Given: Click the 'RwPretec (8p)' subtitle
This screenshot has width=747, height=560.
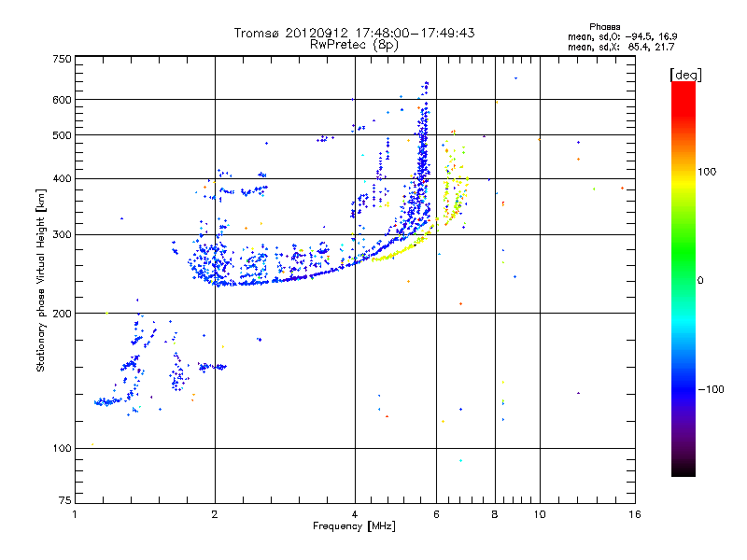Looking at the screenshot, I should [x=354, y=45].
